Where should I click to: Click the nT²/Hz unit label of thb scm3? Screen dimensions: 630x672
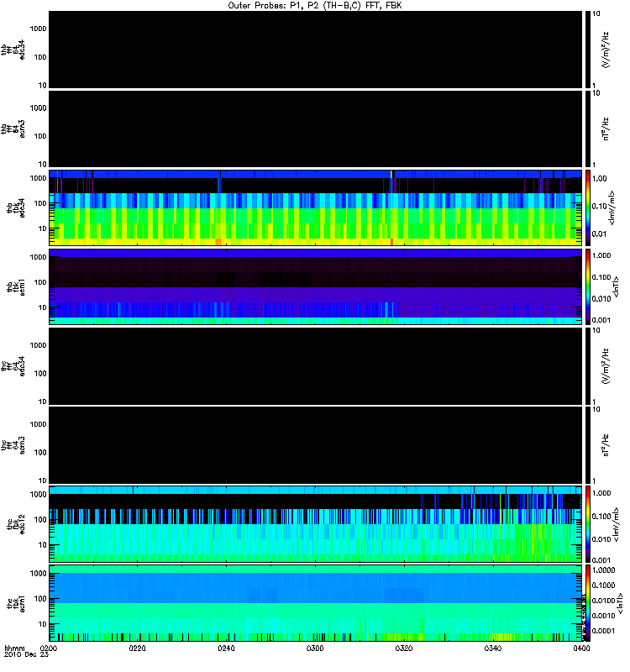[x=605, y=129]
